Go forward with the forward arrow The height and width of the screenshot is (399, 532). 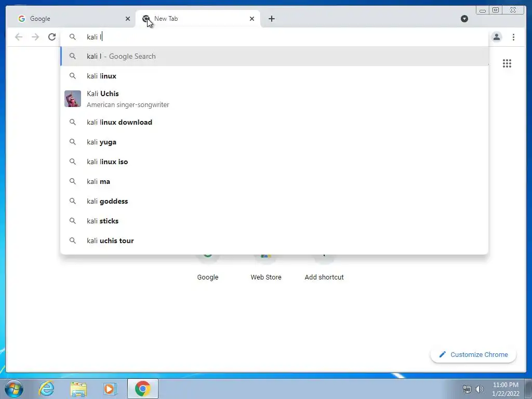(x=35, y=37)
